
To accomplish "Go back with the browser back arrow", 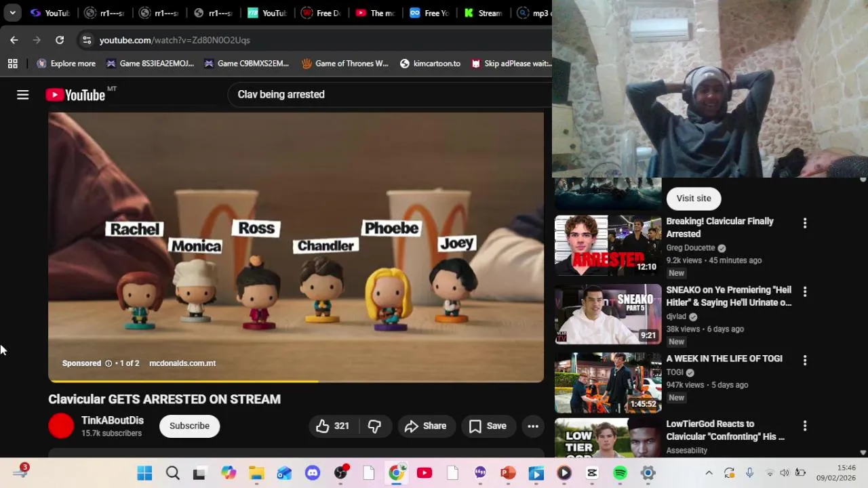I will [14, 40].
